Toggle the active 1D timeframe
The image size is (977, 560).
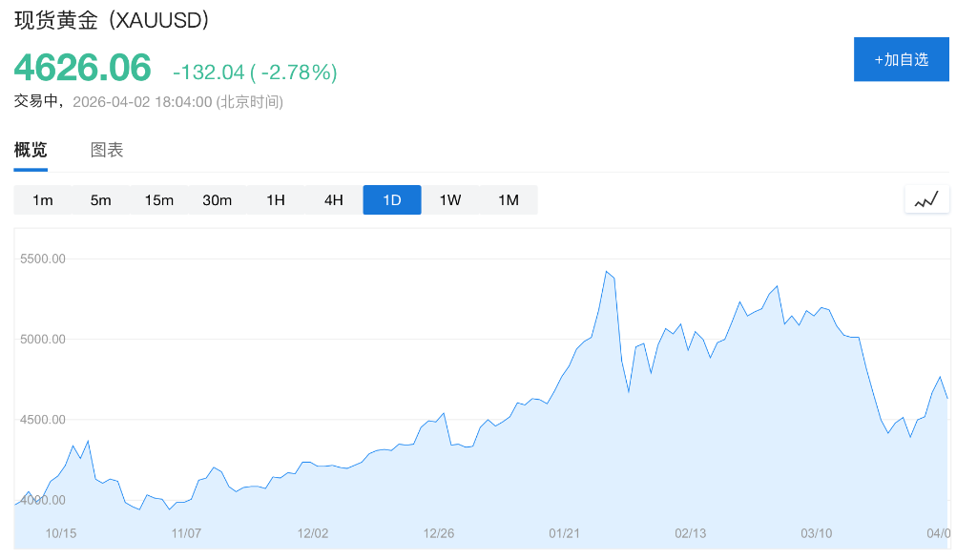pos(391,200)
